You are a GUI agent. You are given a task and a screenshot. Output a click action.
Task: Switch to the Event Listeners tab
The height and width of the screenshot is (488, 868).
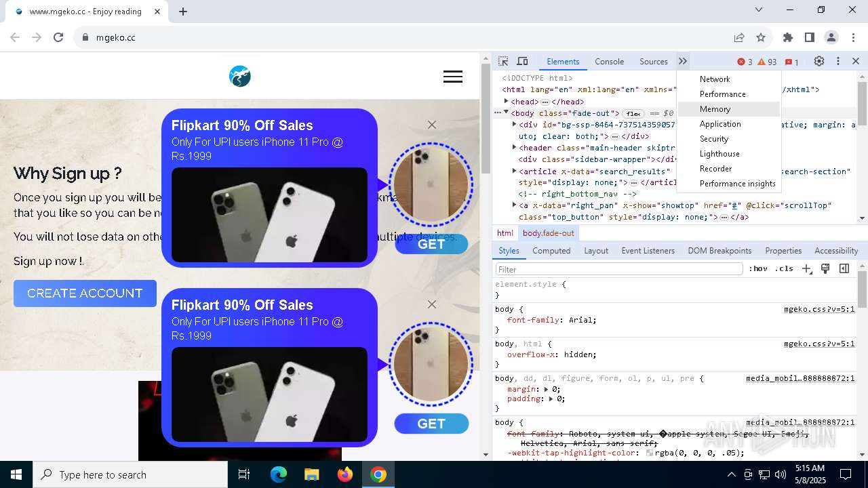pos(648,251)
